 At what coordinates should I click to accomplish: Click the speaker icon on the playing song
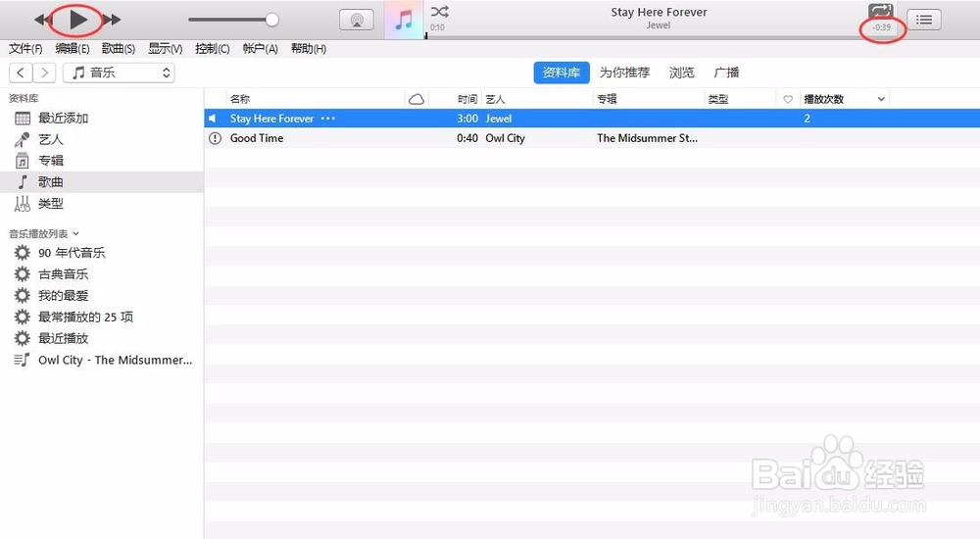213,119
